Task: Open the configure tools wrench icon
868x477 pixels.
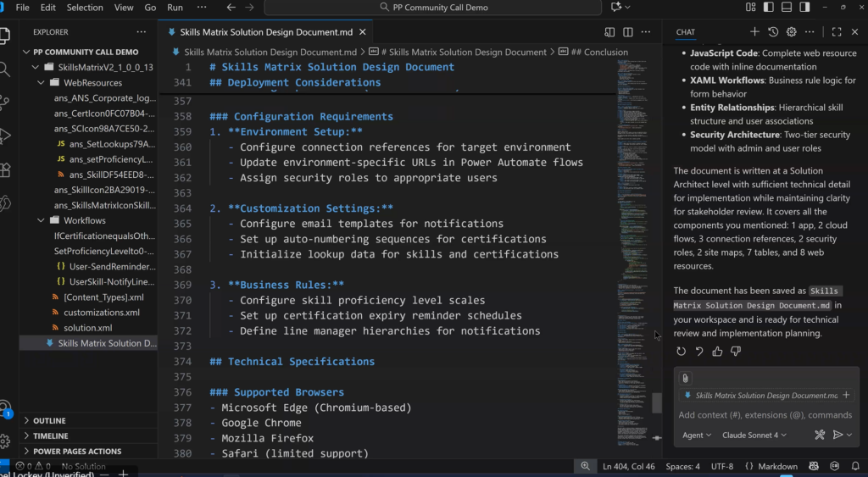Action: point(820,435)
